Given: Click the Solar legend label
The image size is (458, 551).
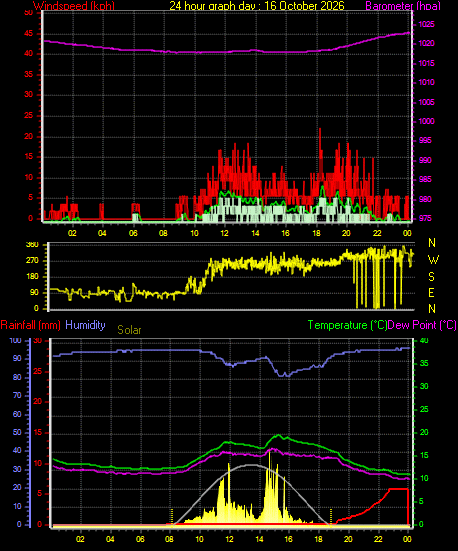Looking at the screenshot, I should click(x=129, y=330).
